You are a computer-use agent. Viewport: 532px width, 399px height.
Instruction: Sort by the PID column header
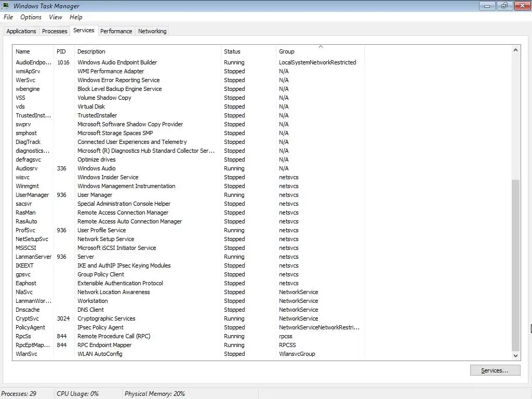tap(64, 51)
